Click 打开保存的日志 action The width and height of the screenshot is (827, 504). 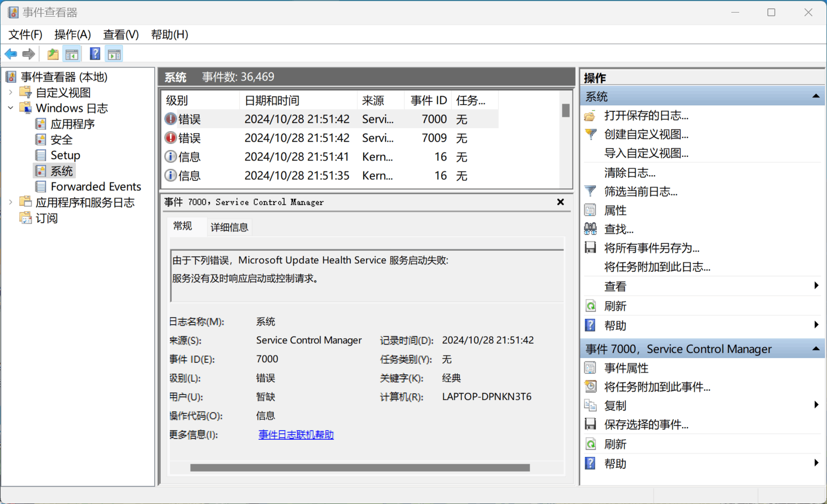pyautogui.click(x=646, y=116)
